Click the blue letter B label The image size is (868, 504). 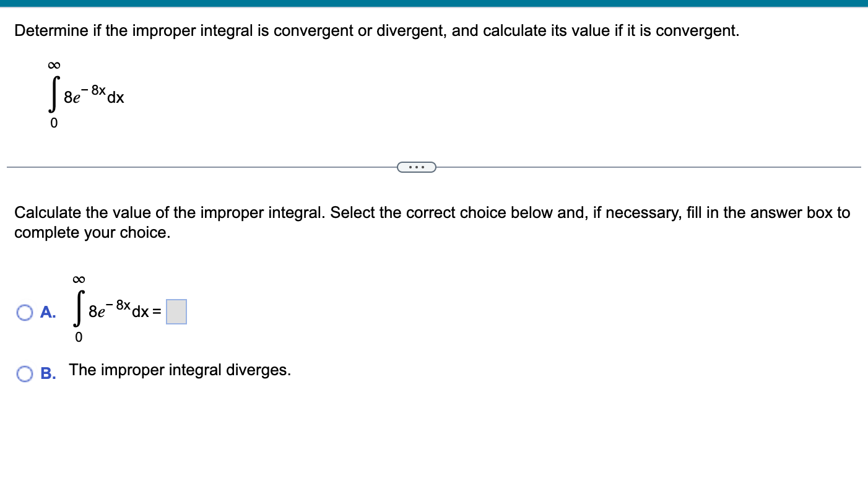(x=48, y=373)
